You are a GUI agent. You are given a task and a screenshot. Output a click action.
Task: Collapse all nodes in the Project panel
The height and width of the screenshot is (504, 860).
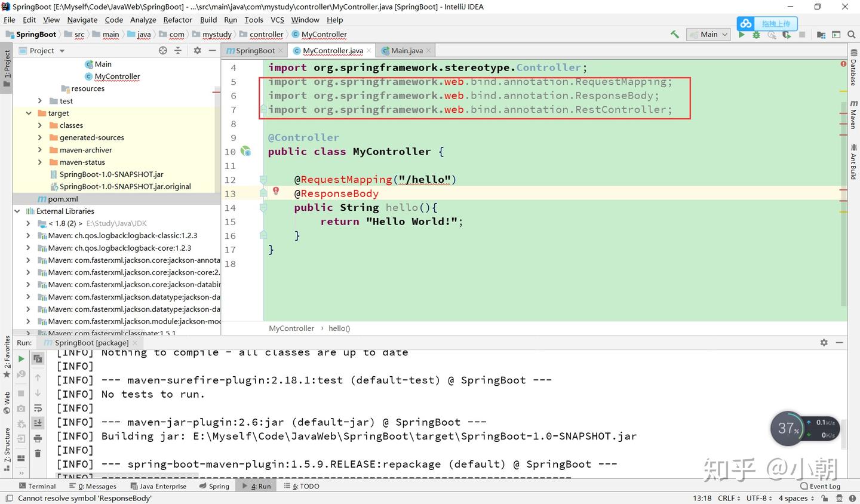coord(177,51)
